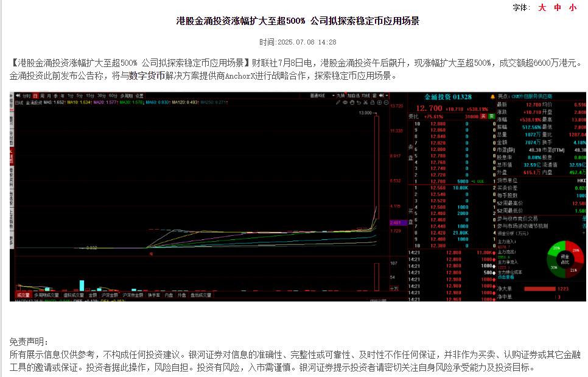Click the 13.000 high price label on chart
This screenshot has height=377, width=588.
click(365, 113)
